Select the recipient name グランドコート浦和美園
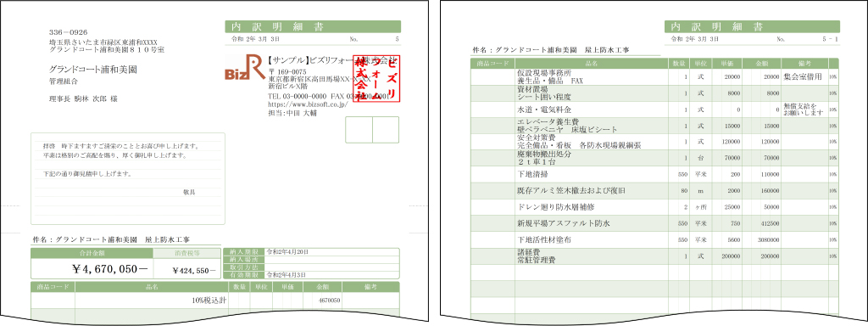The height and width of the screenshot is (326, 868). [93, 70]
